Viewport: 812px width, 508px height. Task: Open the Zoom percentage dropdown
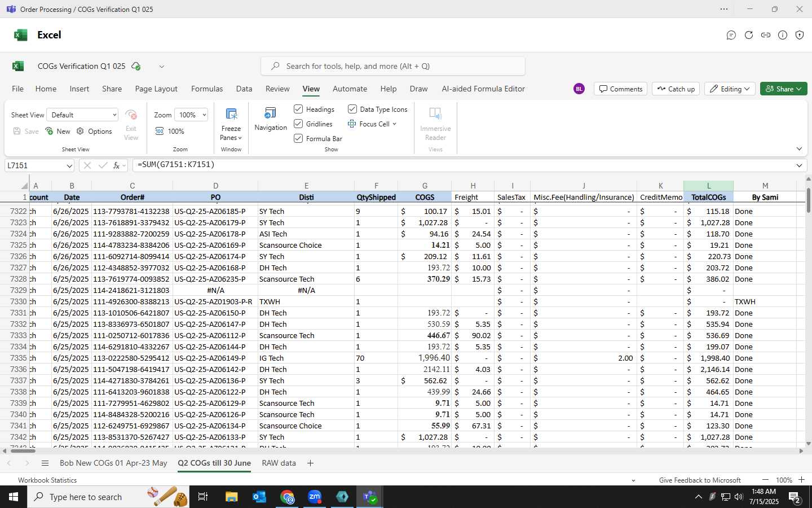tap(191, 115)
